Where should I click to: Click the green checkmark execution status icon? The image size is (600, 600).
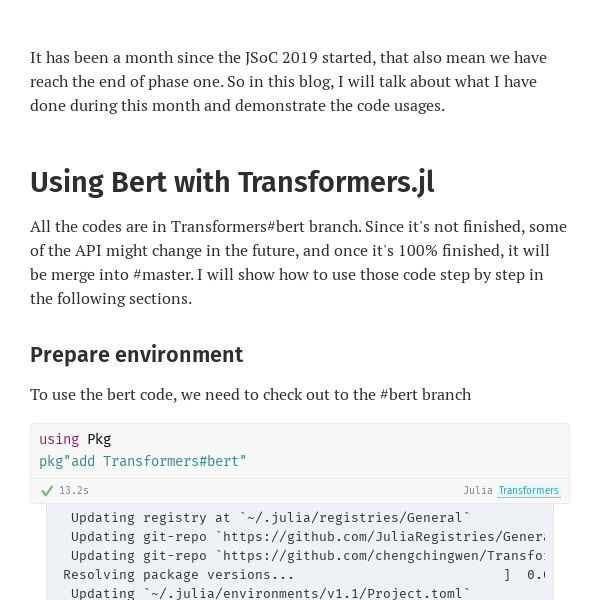tap(47, 491)
